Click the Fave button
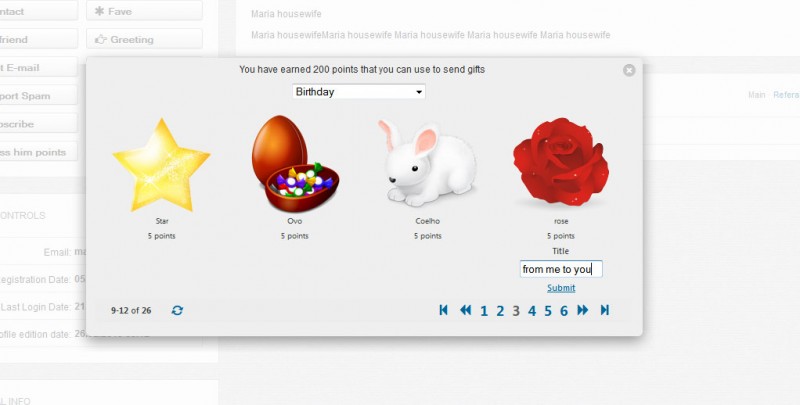 pyautogui.click(x=144, y=11)
